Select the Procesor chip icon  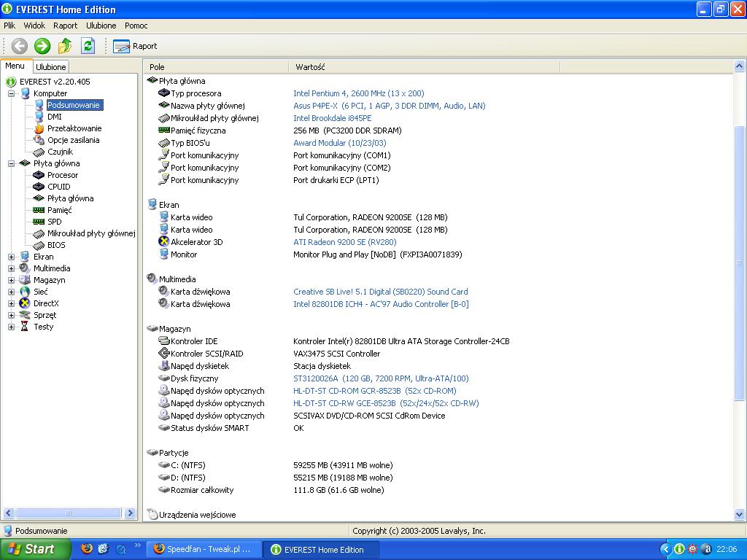(39, 175)
